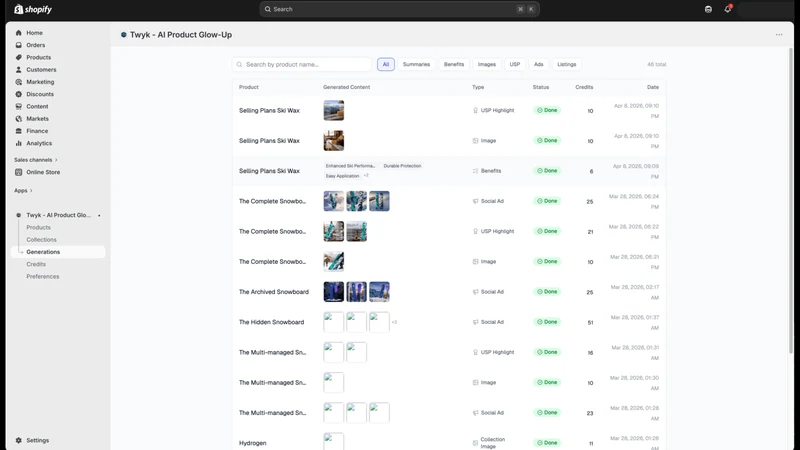The height and width of the screenshot is (450, 800).
Task: Click the search magnifier in product search
Action: coord(239,64)
